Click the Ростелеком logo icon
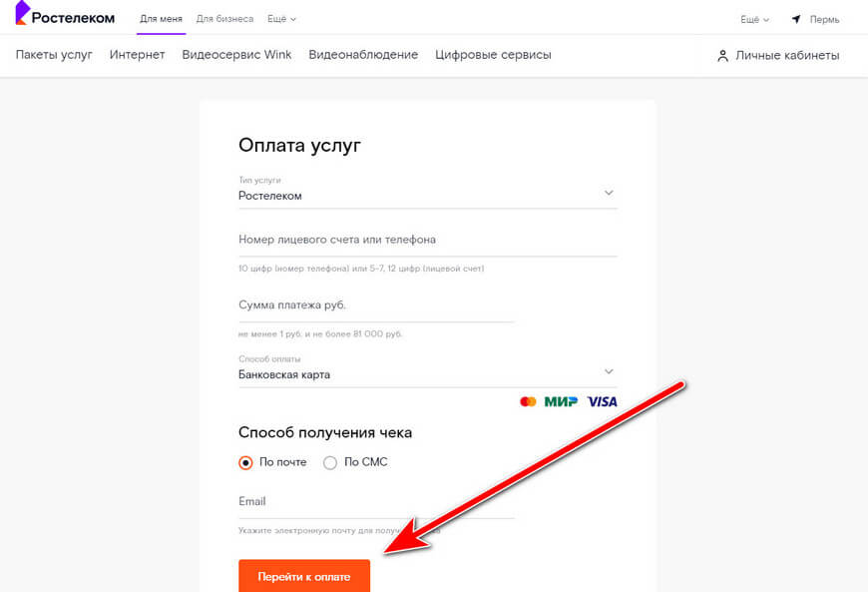This screenshot has width=868, height=592. point(22,13)
